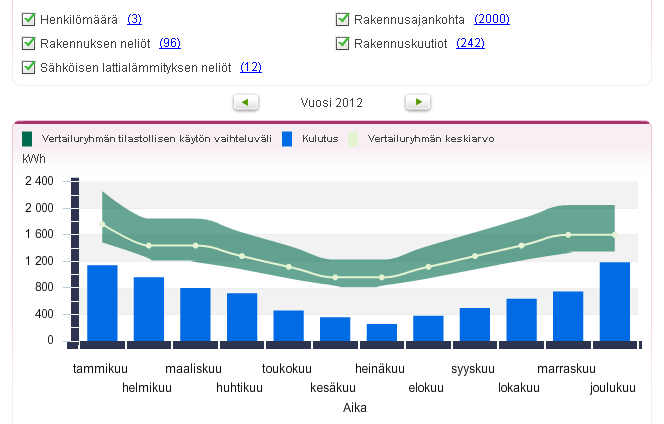
Task: Click the heinäkuu consumption bar
Action: click(382, 333)
